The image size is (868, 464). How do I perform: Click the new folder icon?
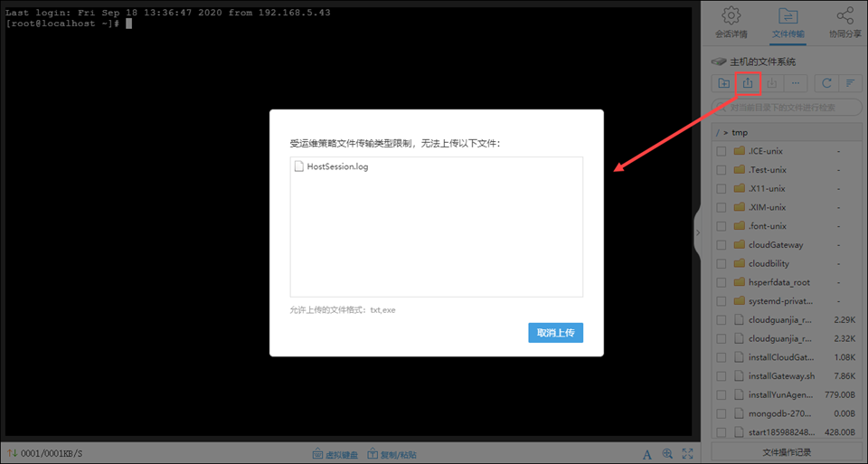(724, 83)
